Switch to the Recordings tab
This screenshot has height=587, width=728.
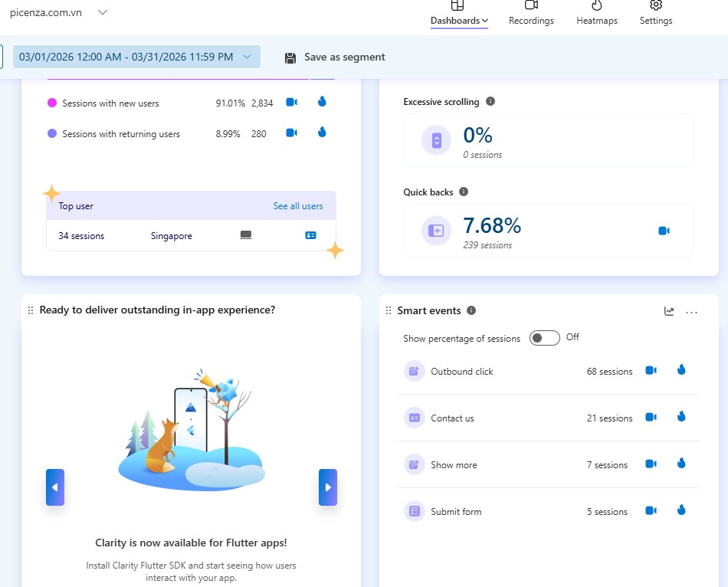click(531, 14)
